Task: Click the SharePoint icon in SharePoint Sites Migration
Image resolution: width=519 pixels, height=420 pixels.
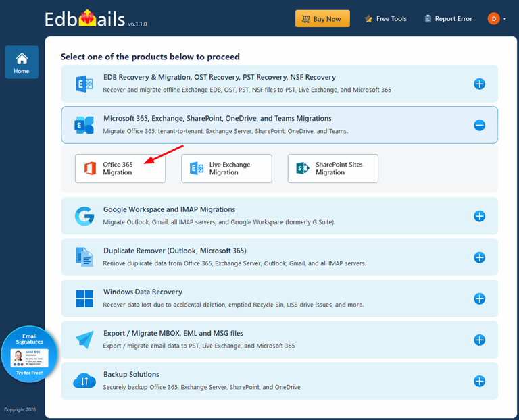Action: pos(303,168)
